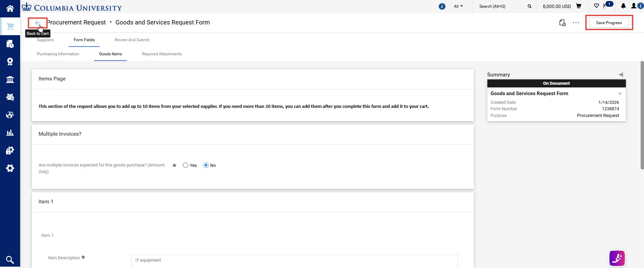This screenshot has height=268, width=644.
Task: Open the Purchasing Information section
Action: [x=58, y=54]
